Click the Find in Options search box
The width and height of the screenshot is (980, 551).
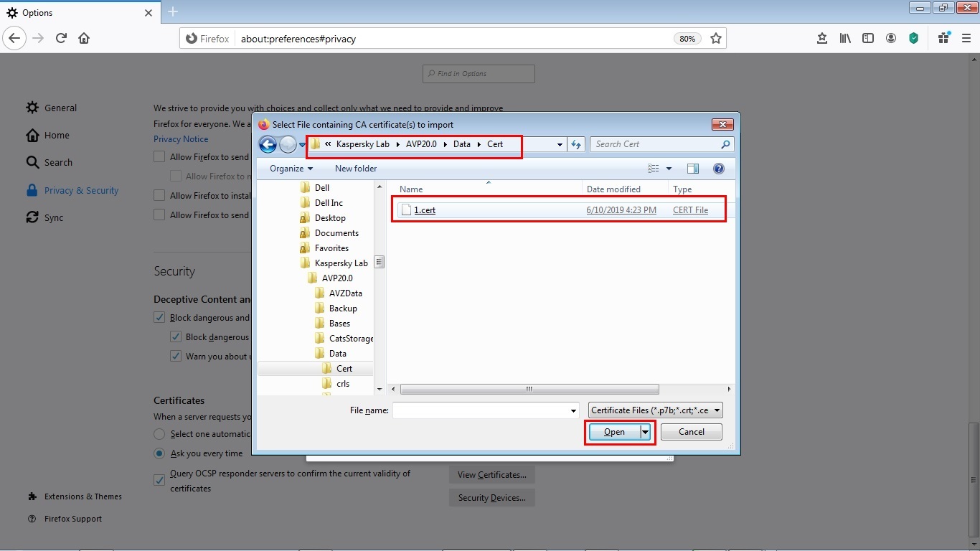coord(479,74)
